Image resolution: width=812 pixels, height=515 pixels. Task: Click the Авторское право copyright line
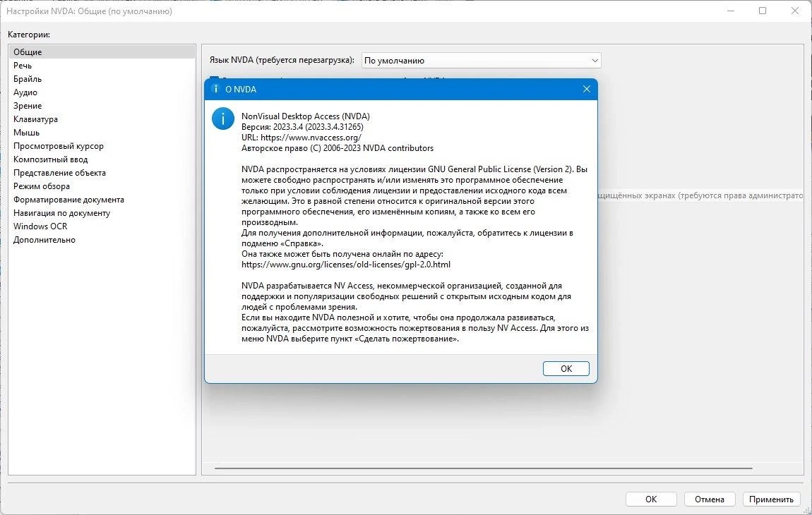pos(338,148)
